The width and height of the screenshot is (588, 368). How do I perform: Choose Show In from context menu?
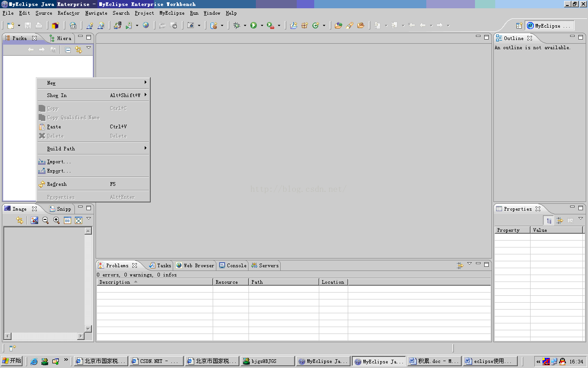93,95
